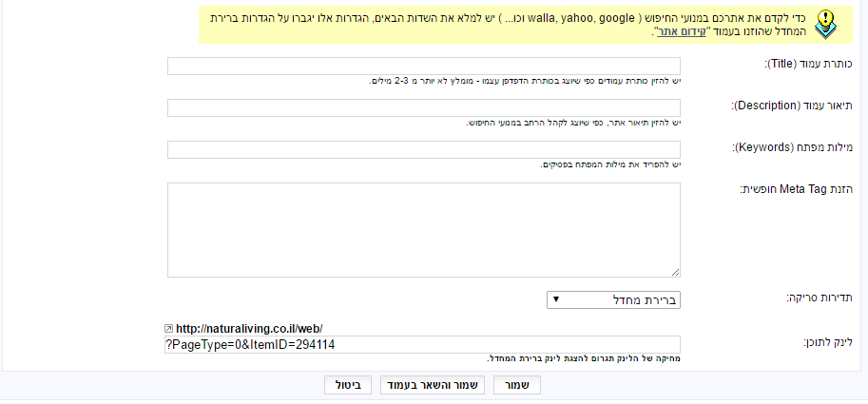
Task: Click the 'הזנת Meta Tag חופשית' label
Action: [796, 189]
